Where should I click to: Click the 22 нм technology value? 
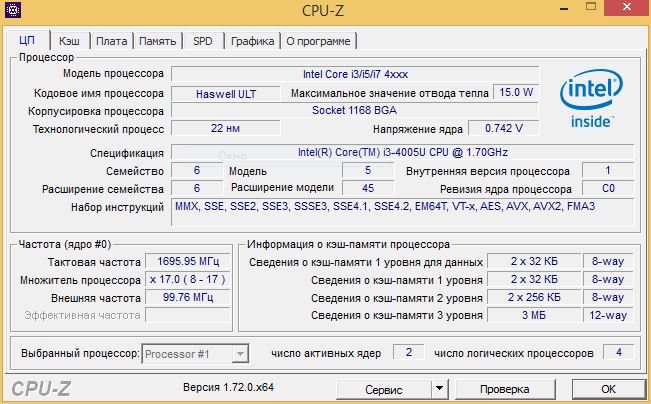tap(225, 128)
